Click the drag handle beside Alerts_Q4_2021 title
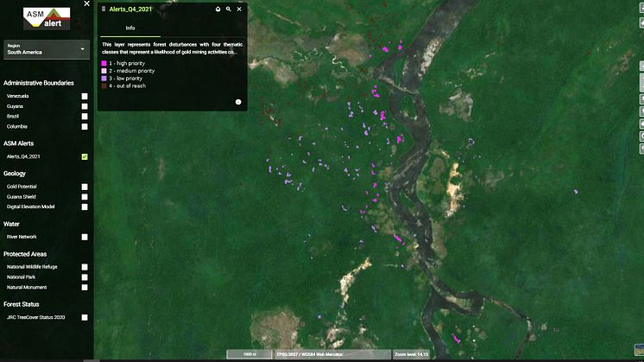 104,9
